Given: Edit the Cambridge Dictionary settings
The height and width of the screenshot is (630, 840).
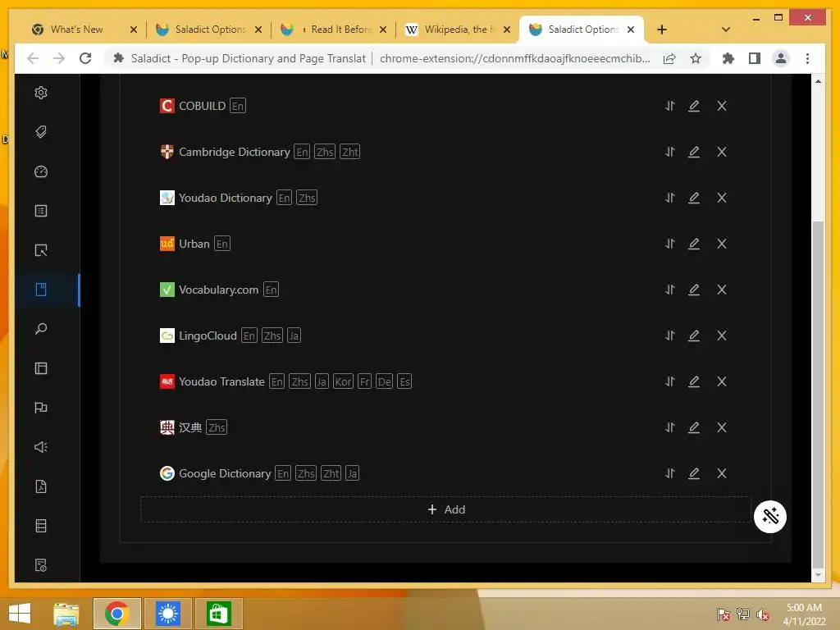Looking at the screenshot, I should click(x=694, y=152).
